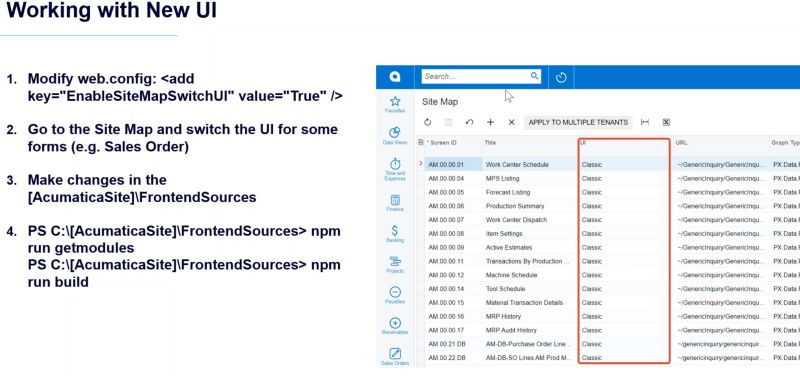Select the AM.00.22.DB Screen ID cell
This screenshot has width=800, height=376.
(454, 358)
